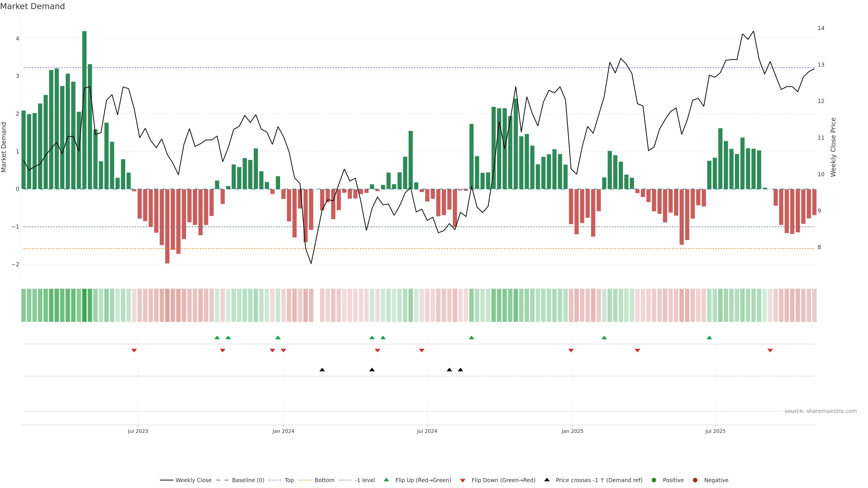Screen dimensions: 868x488
Task: Click the black triangle Price crosses legend icon
Action: [547, 480]
